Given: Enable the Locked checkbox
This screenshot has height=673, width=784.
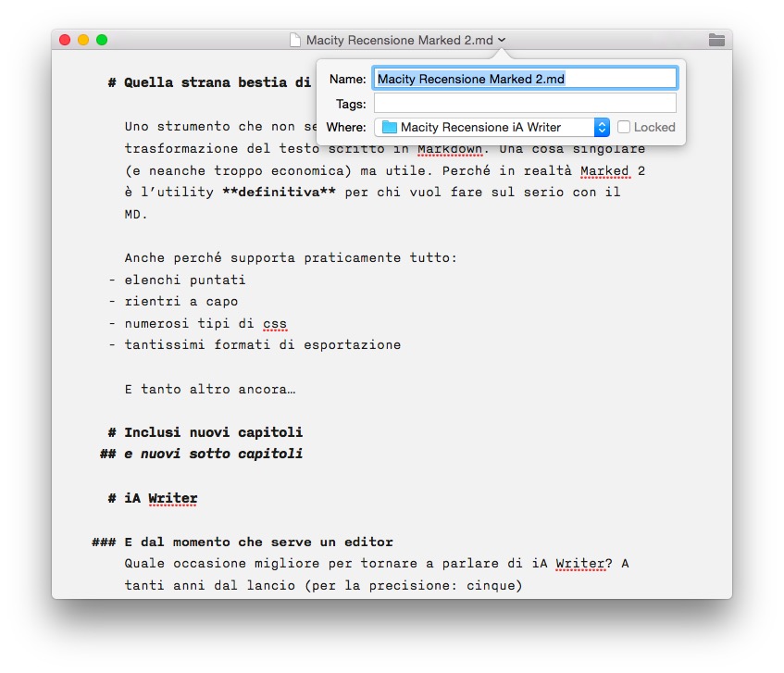Looking at the screenshot, I should [x=624, y=127].
